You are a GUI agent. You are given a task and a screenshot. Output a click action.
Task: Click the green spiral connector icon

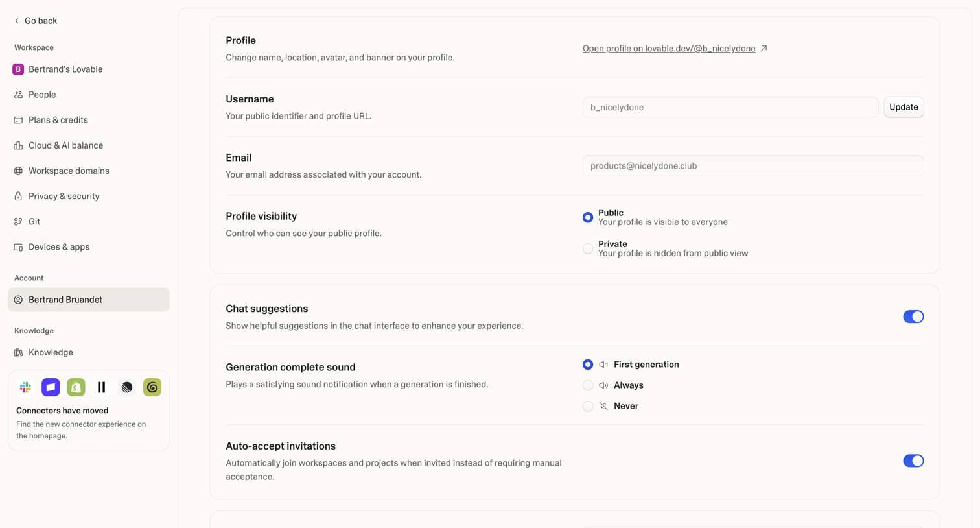152,387
